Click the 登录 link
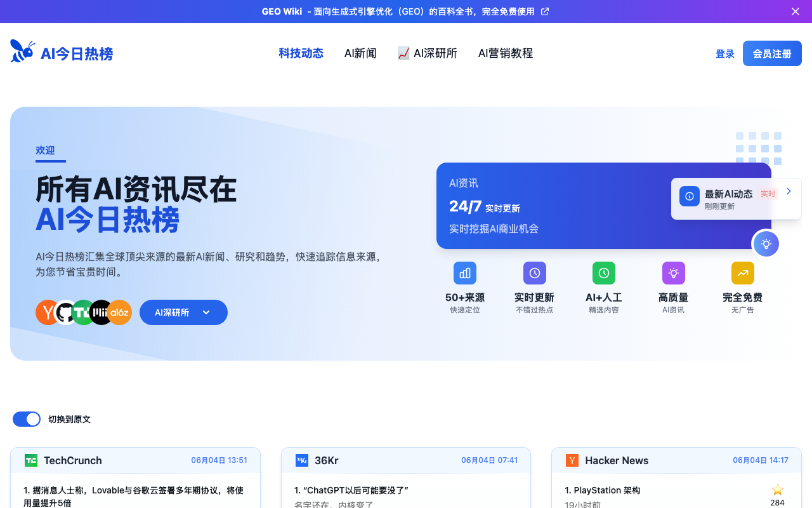This screenshot has width=812, height=508. coord(725,54)
